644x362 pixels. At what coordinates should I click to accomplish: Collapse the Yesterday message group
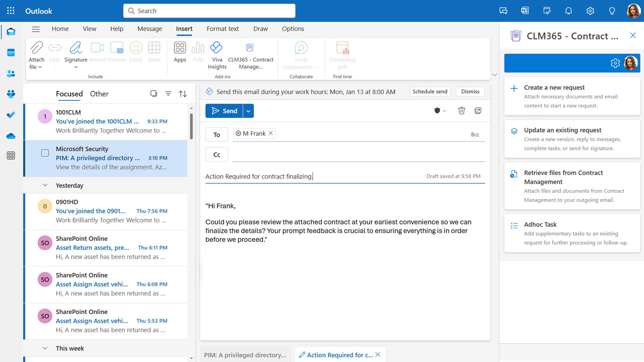click(x=45, y=185)
